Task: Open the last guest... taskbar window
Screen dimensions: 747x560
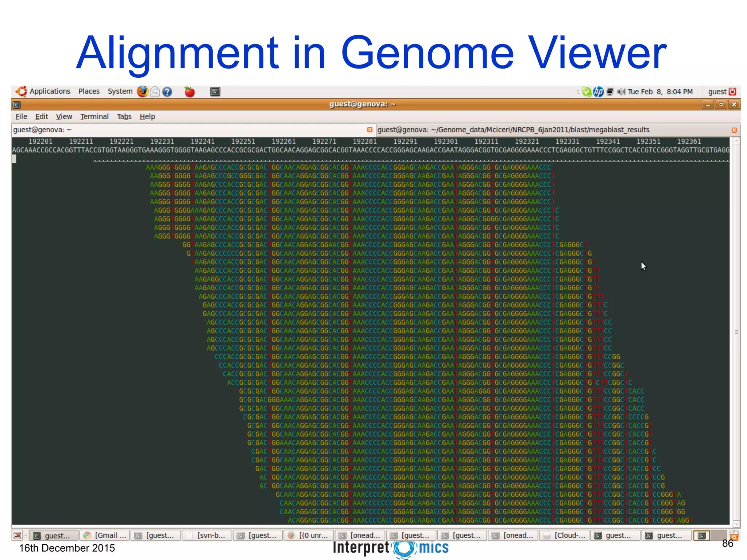Action: pos(666,536)
